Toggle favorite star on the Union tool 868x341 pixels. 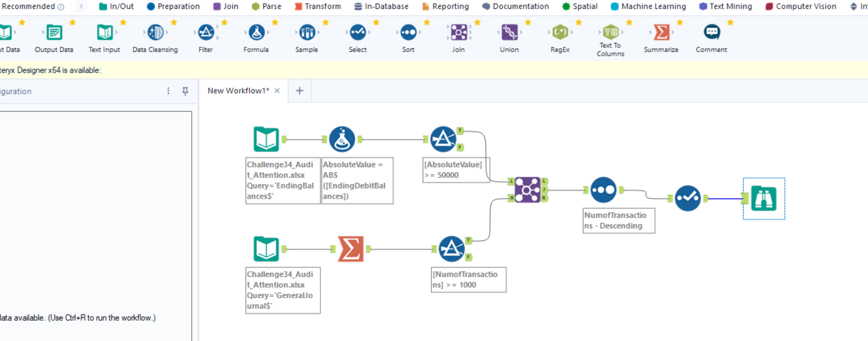tap(528, 23)
